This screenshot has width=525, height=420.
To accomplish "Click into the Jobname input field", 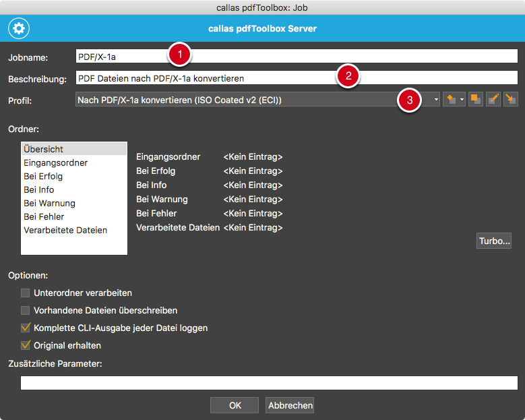I will tap(297, 56).
